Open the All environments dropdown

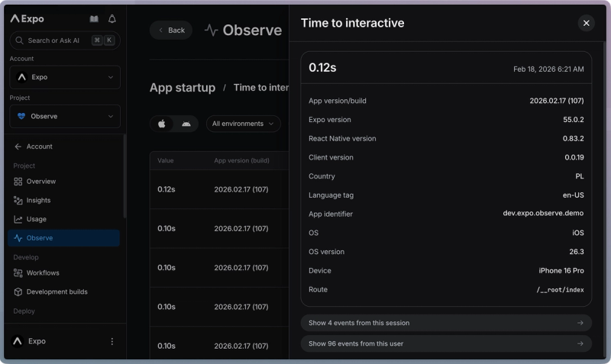pyautogui.click(x=243, y=124)
